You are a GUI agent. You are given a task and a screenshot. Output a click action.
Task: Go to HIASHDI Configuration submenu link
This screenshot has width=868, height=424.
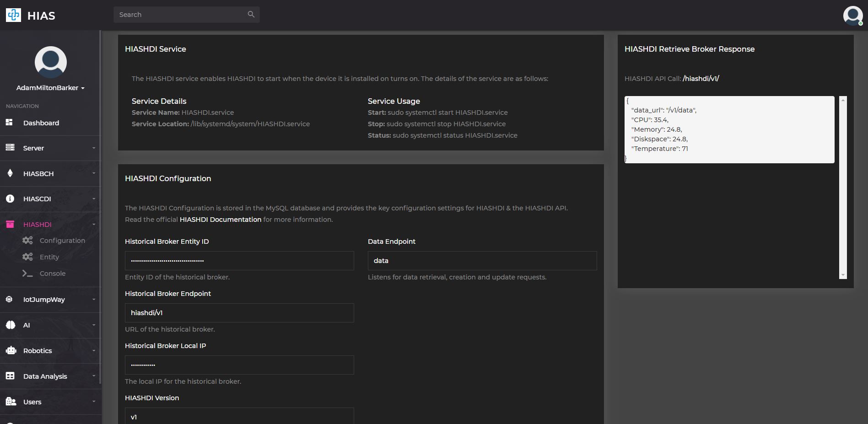point(62,240)
